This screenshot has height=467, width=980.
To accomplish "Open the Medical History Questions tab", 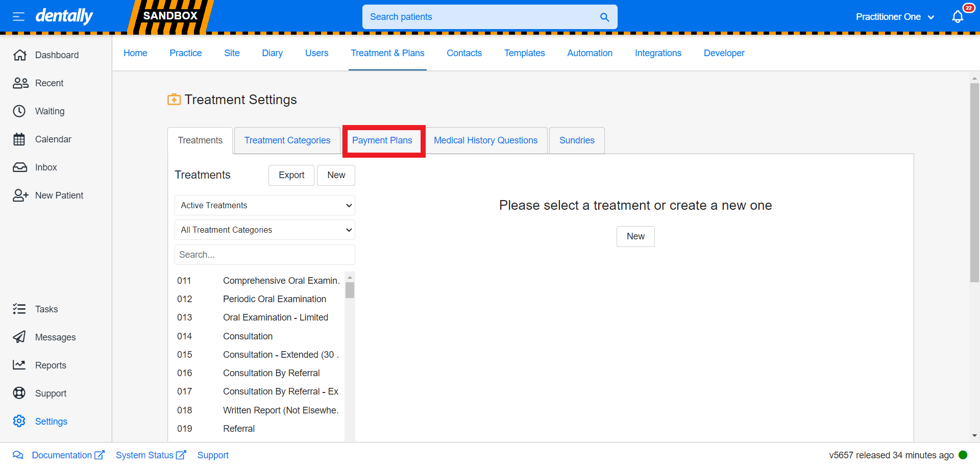I will [485, 140].
